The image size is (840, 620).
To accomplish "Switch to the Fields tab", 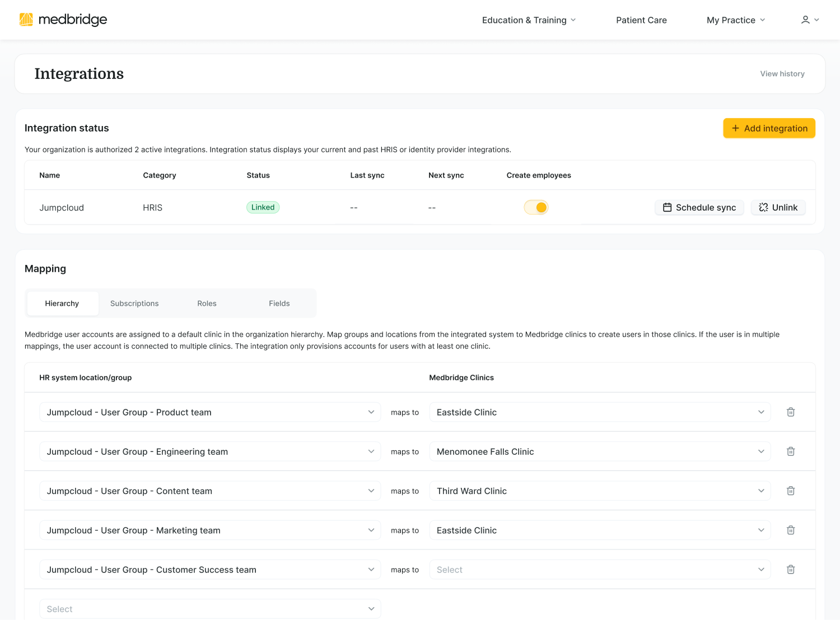I will click(x=279, y=303).
